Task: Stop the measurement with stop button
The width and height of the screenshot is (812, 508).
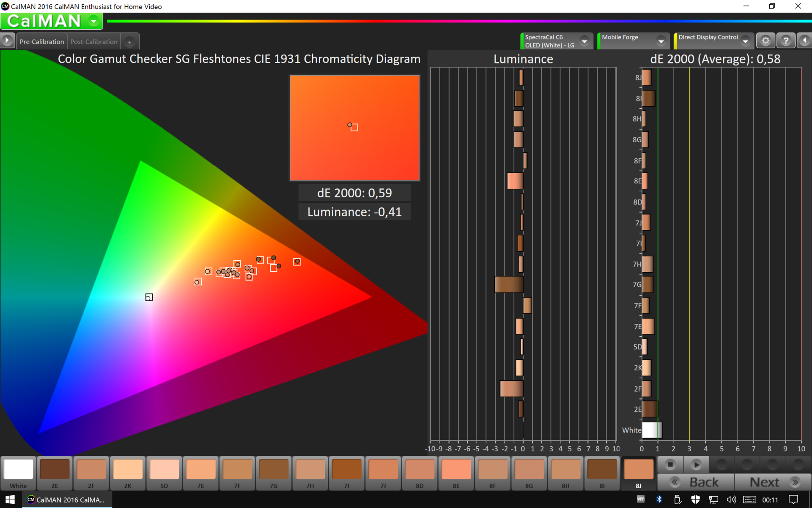Action: click(x=670, y=464)
